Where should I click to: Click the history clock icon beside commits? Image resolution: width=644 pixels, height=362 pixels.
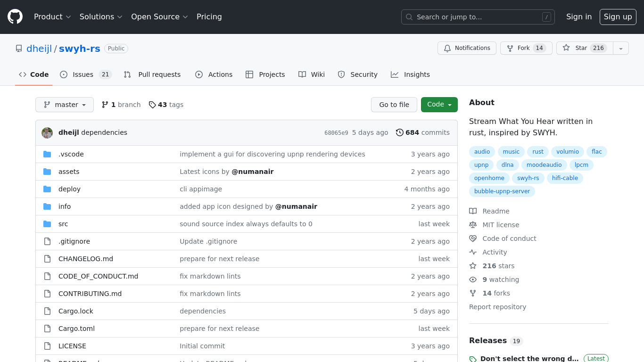click(x=400, y=132)
